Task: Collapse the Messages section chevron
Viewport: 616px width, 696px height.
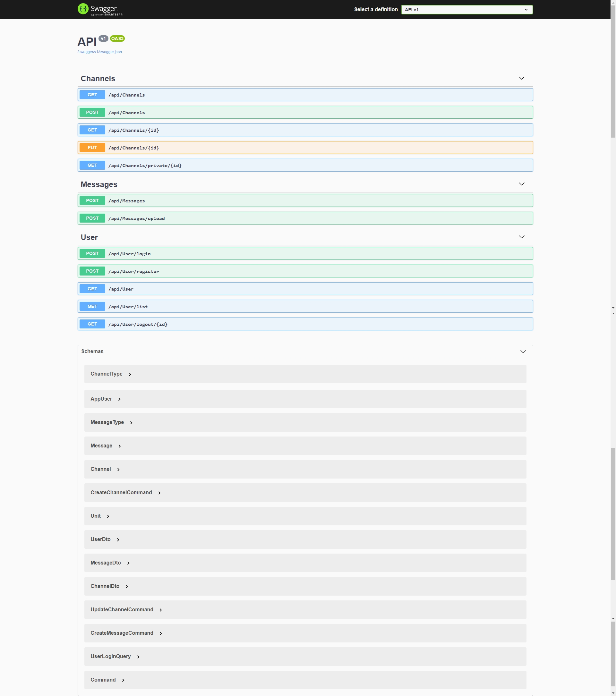Action: [521, 184]
